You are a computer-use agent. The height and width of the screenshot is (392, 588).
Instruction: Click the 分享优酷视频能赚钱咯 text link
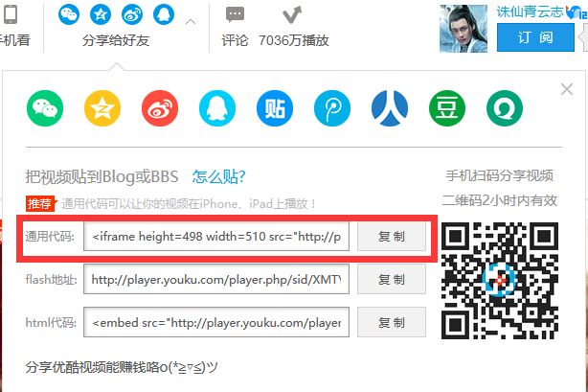coord(122,367)
